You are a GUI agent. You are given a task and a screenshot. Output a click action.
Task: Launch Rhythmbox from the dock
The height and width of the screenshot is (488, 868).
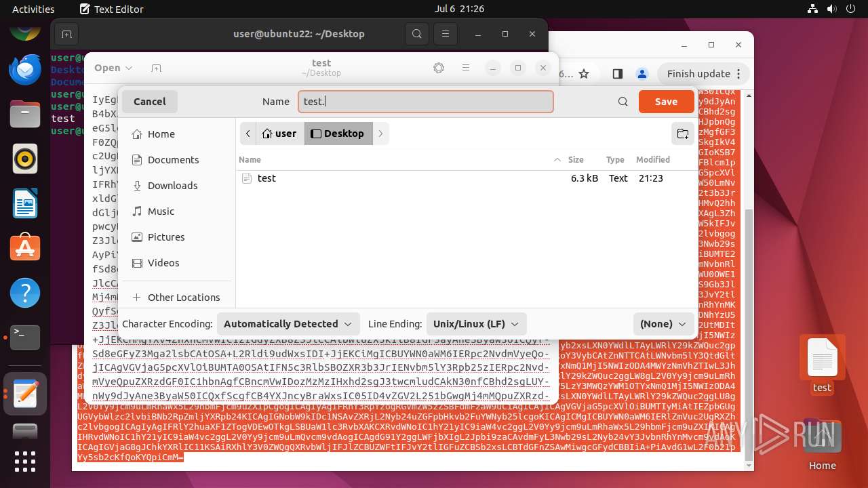(x=25, y=159)
